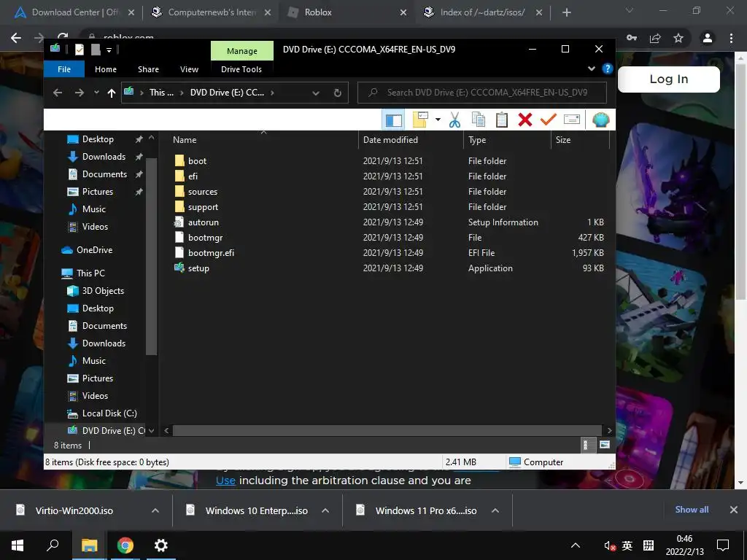The image size is (747, 560).
Task: Click the Manage contextual tab
Action: (242, 51)
